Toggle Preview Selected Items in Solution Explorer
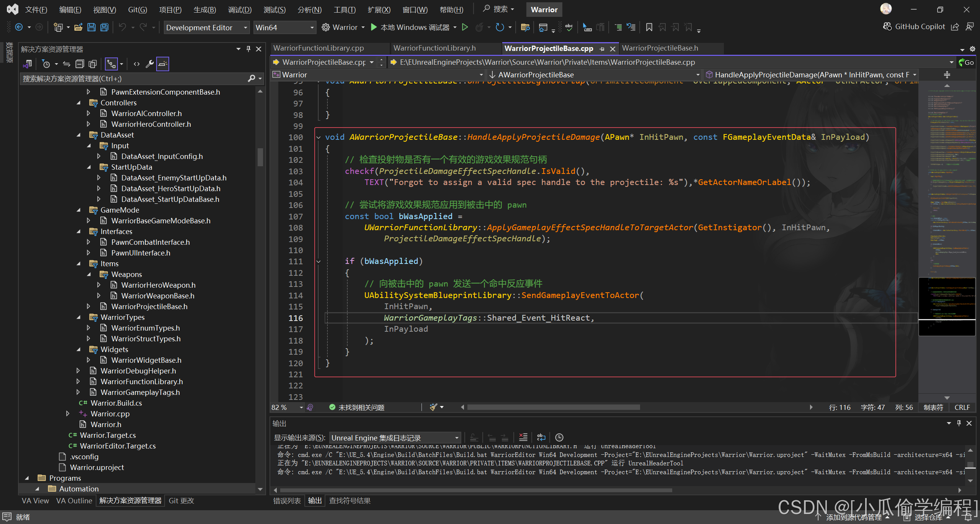The image size is (980, 524). (x=163, y=64)
